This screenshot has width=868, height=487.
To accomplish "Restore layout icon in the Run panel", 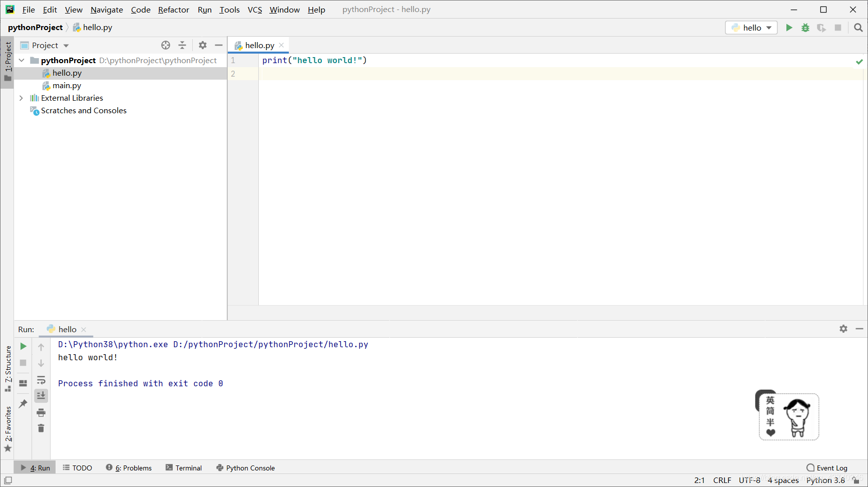I will coord(23,383).
